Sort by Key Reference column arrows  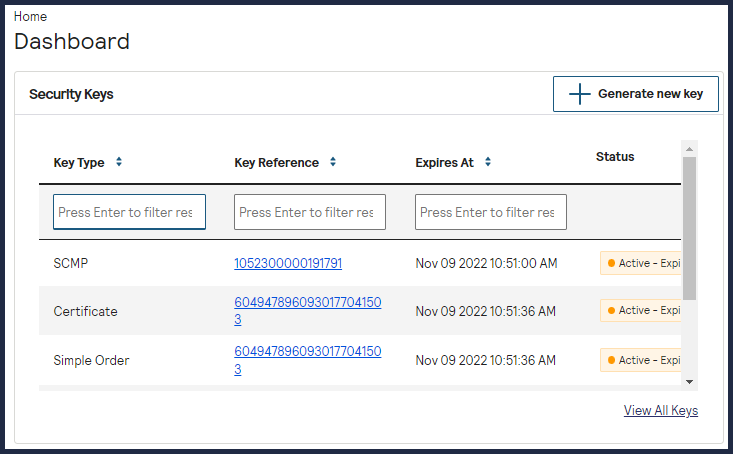click(333, 162)
